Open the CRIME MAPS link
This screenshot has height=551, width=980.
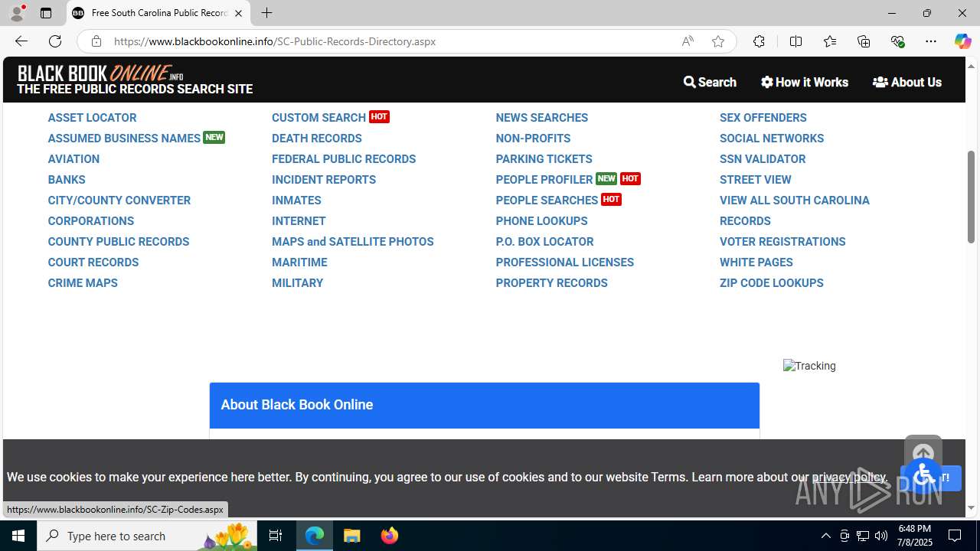click(x=83, y=283)
